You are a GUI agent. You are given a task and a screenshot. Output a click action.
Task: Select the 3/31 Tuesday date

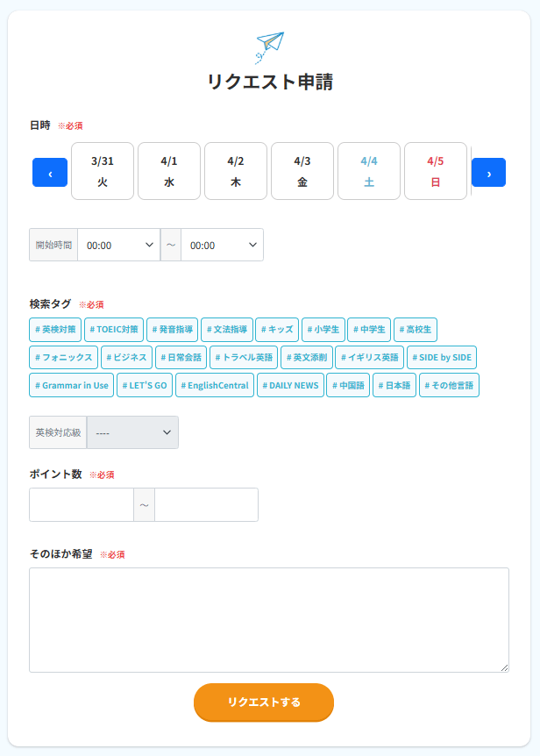pos(103,171)
